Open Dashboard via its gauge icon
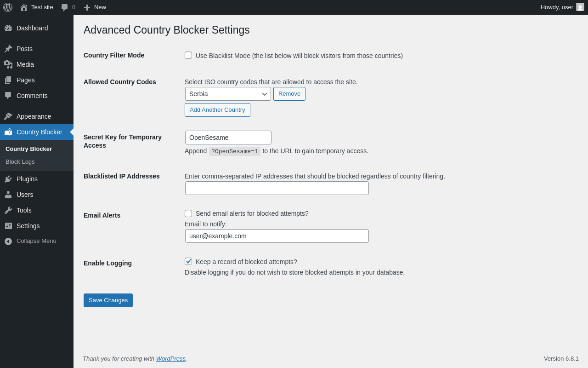Screen dimensions: 588x368 tap(8, 28)
